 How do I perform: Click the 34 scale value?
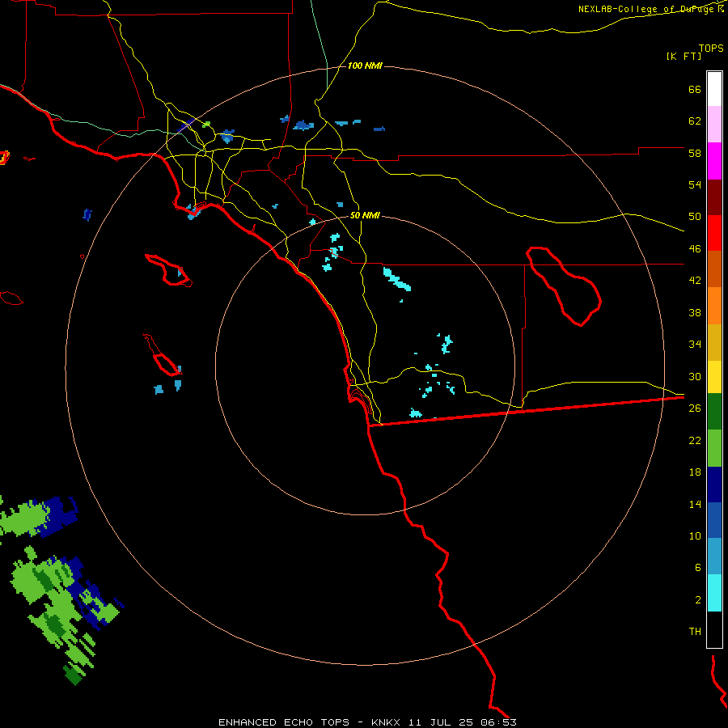(695, 345)
